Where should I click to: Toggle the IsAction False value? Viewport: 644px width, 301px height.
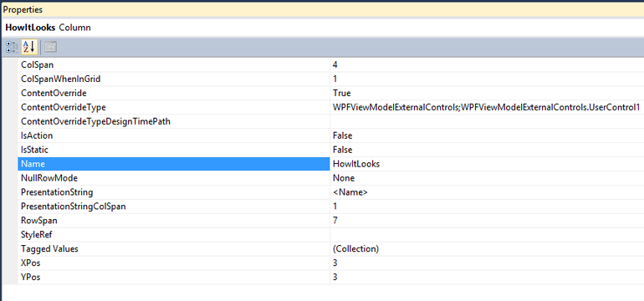pos(487,135)
